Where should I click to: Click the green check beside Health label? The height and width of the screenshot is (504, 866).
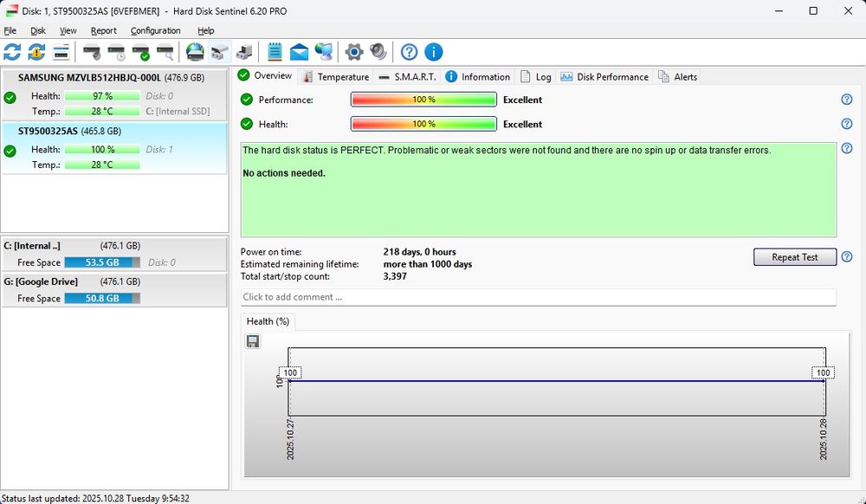[x=246, y=124]
